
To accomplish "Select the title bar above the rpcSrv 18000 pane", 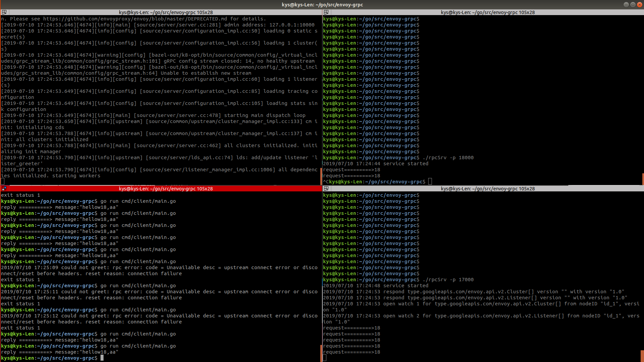I will click(483, 12).
